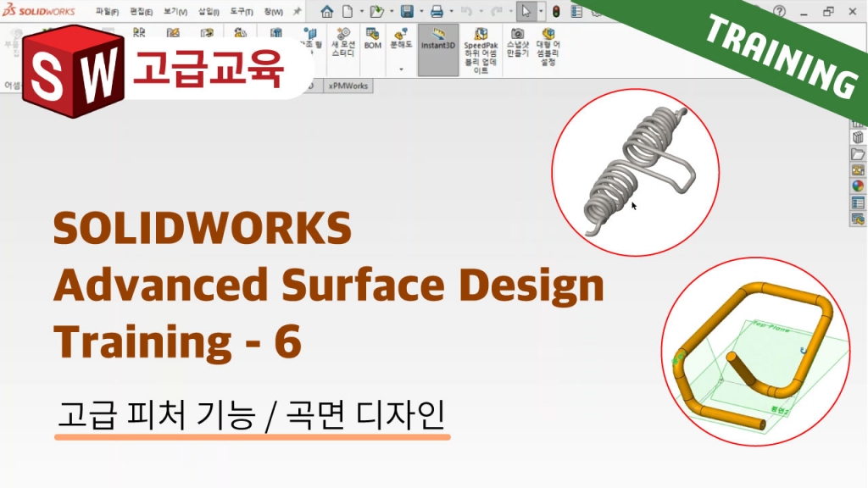Image resolution: width=868 pixels, height=488 pixels.
Task: Toggle the Instant3D button
Action: [438, 50]
